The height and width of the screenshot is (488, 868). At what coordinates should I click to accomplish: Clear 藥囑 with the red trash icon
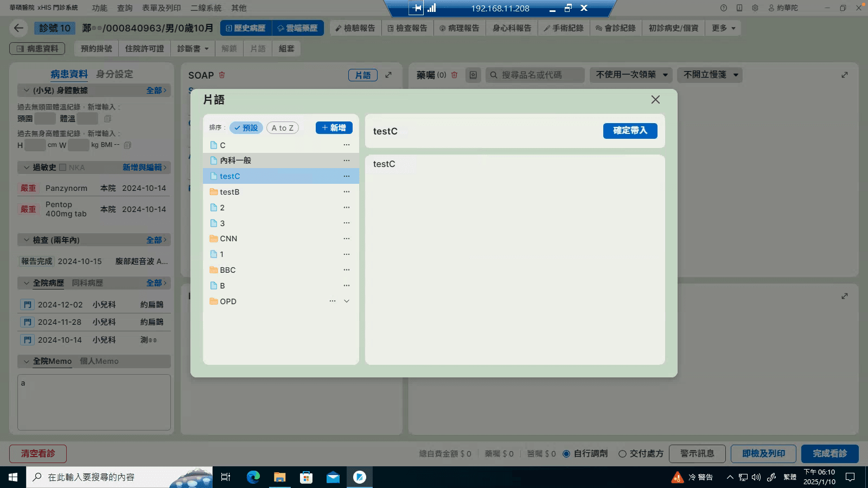(x=455, y=75)
